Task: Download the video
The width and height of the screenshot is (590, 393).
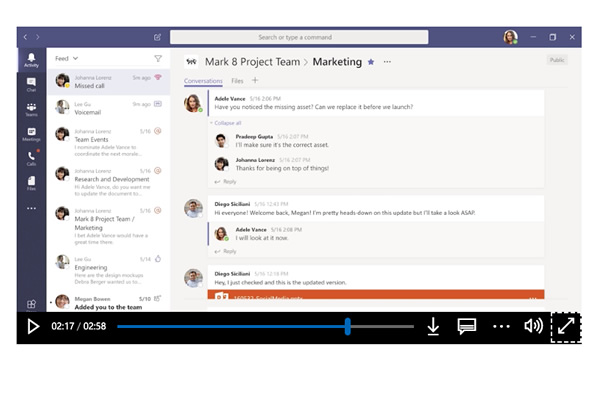Action: pos(433,326)
